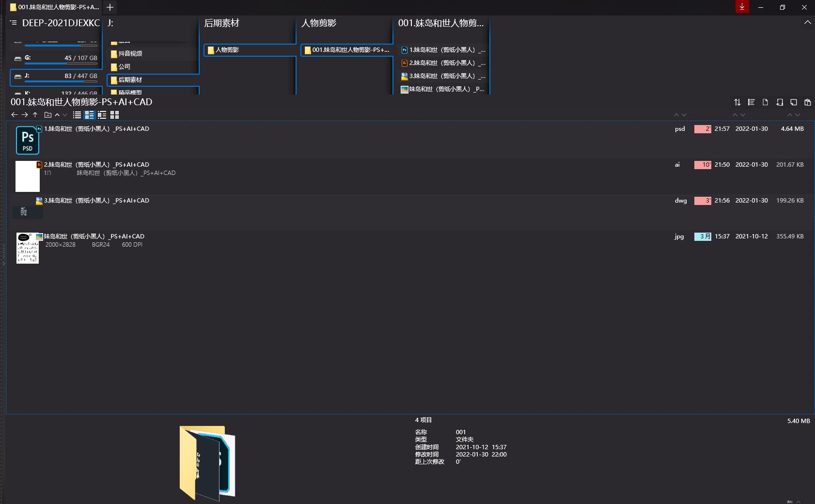
Task: Select the jpg image thumbnail in file list
Action: (28, 248)
